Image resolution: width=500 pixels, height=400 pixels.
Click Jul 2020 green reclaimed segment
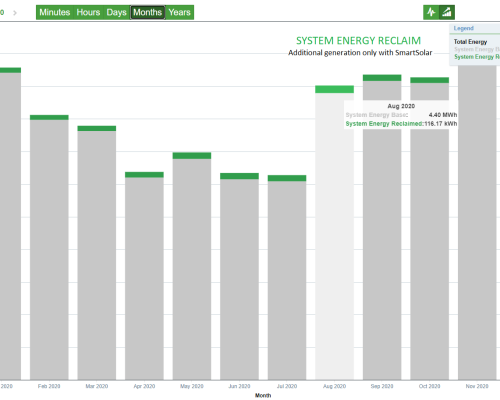coord(287,178)
